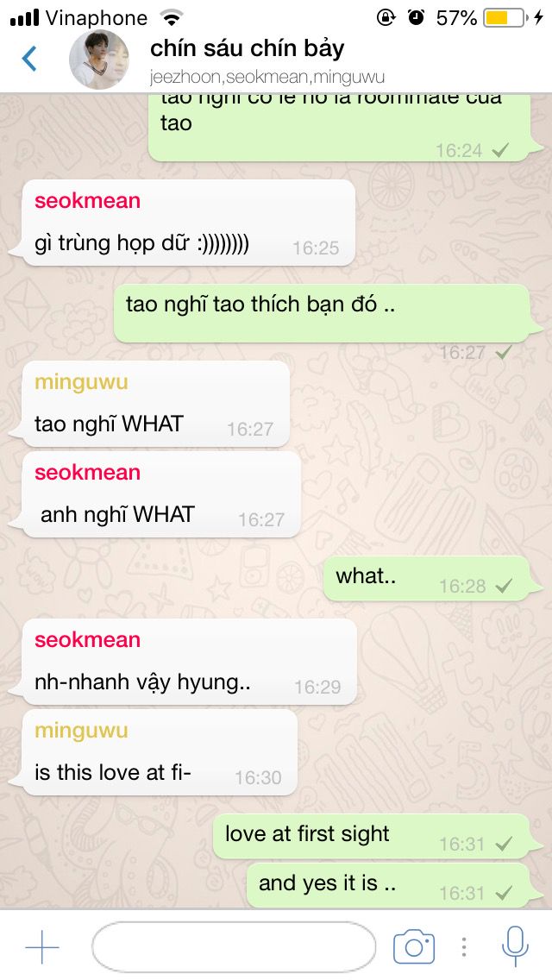The height and width of the screenshot is (980, 552).
Task: Tap the member list 'jeezhoon,seokmean,minguwu'
Action: click(267, 77)
